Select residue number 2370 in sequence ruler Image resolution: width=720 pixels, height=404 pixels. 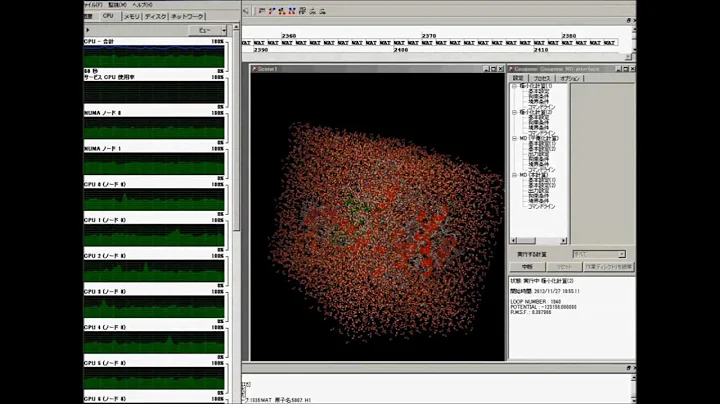point(429,36)
